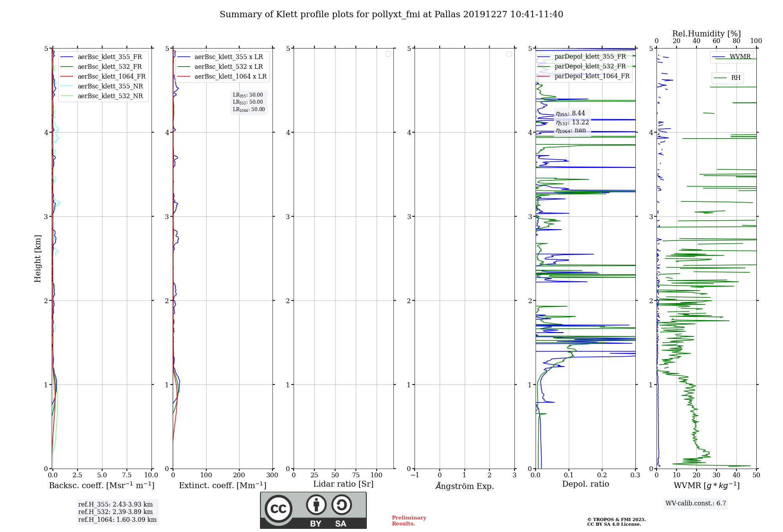Viewport: 783px width, 532px height.
Task: Click the Depol. ratio axis label
Action: (586, 484)
